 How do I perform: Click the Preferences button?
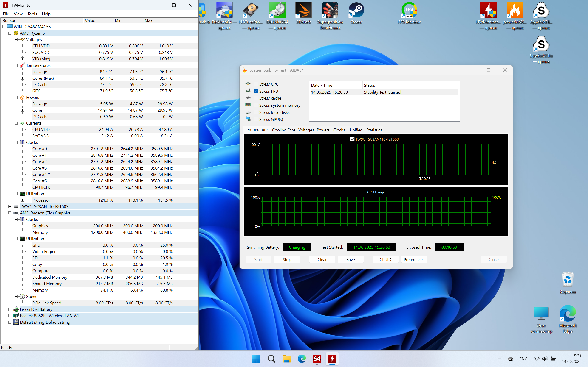tap(414, 259)
